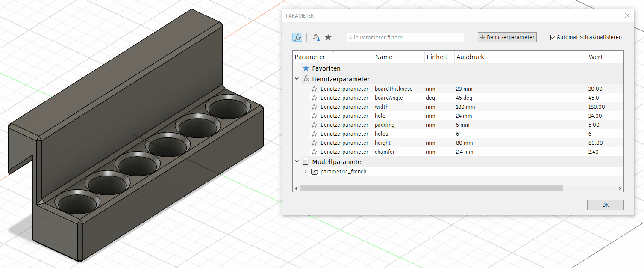Click the 'deg' unit cell

coord(430,98)
